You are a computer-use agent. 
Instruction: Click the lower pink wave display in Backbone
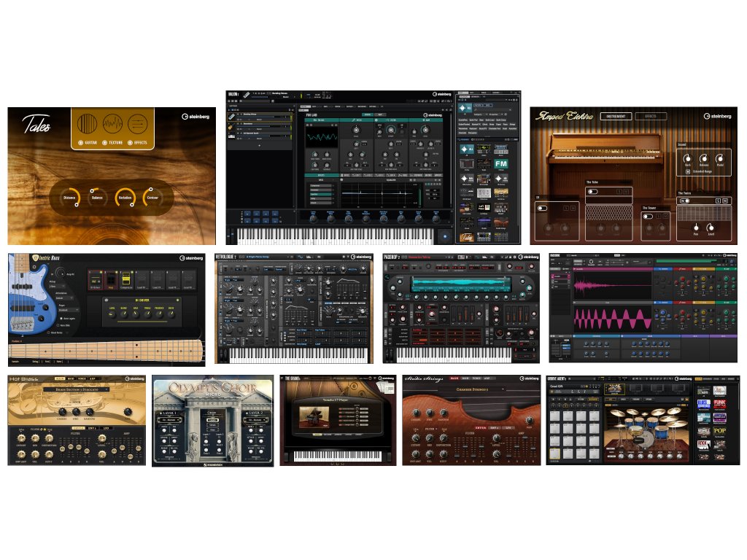(613, 319)
